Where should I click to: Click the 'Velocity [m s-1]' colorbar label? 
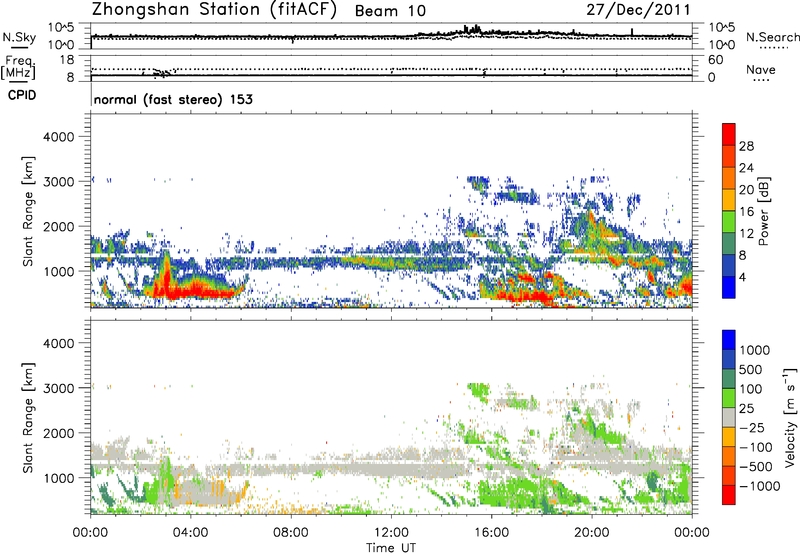click(790, 417)
